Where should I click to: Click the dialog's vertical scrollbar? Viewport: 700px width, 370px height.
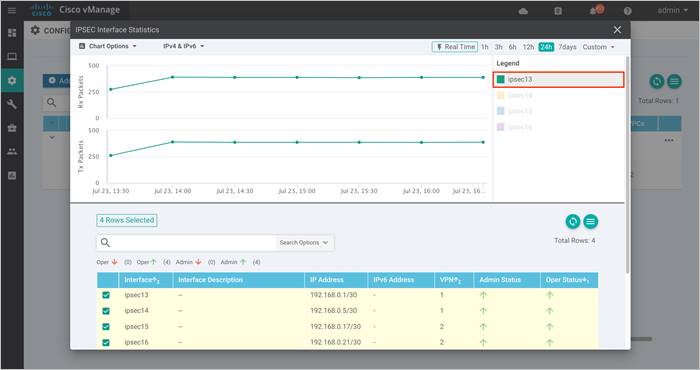[628, 165]
